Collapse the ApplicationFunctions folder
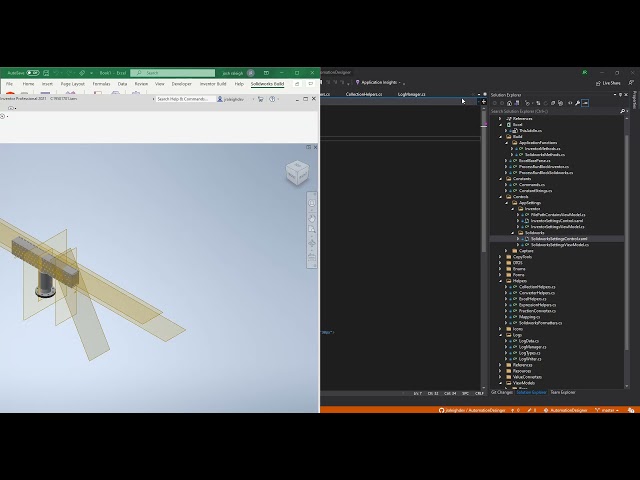The height and width of the screenshot is (480, 640). pyautogui.click(x=507, y=143)
